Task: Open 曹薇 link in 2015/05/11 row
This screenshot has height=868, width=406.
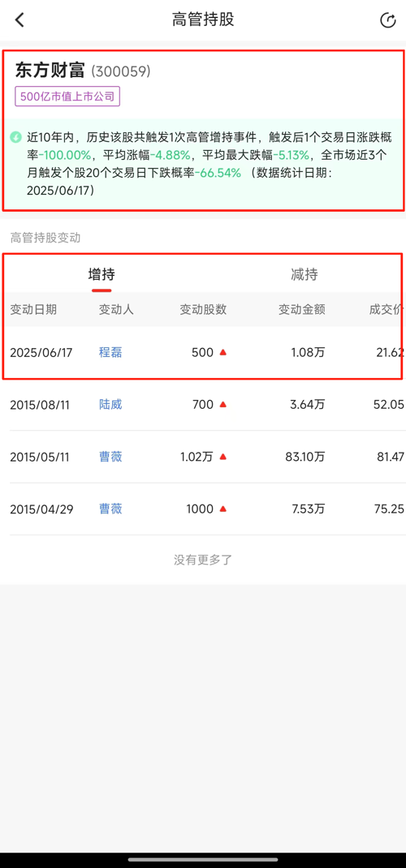Action: pyautogui.click(x=110, y=457)
